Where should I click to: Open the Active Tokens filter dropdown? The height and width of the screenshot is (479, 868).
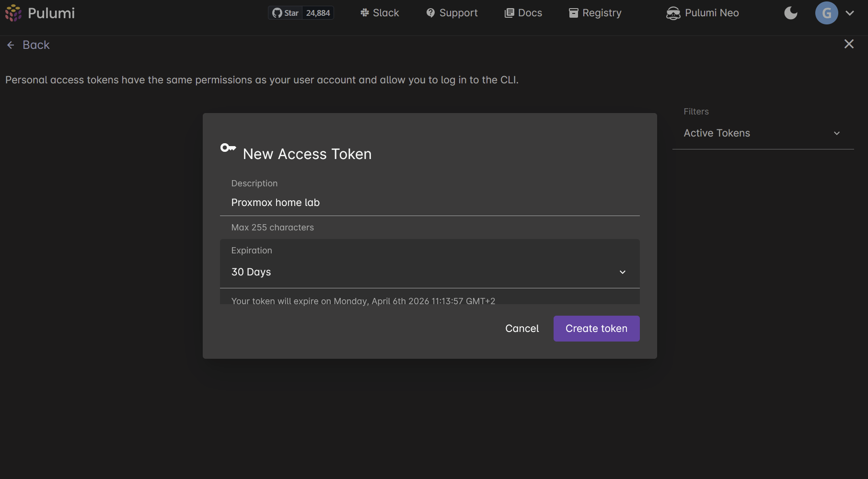(762, 133)
